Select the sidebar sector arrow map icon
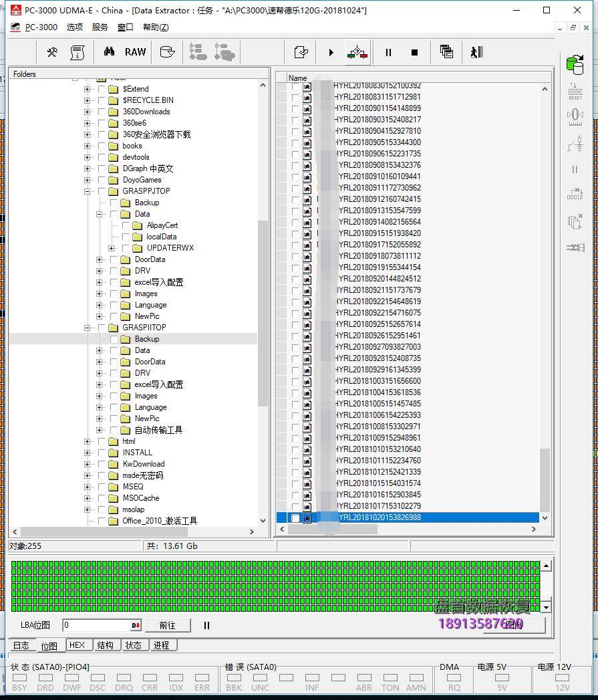The height and width of the screenshot is (700, 598). [575, 194]
